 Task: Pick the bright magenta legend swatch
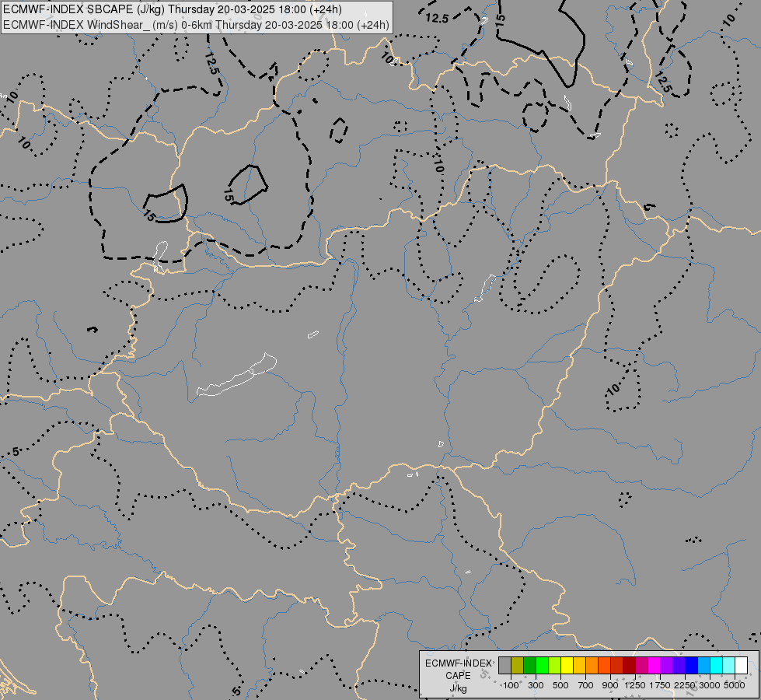tap(655, 666)
